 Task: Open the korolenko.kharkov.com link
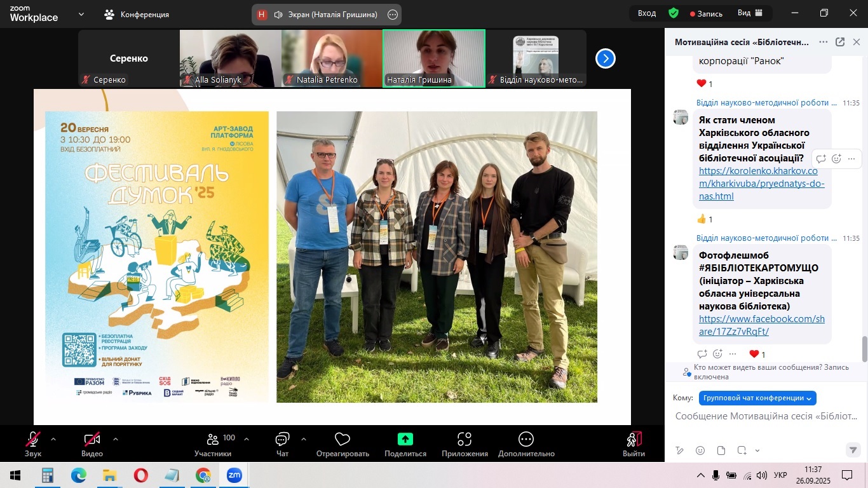tap(761, 184)
